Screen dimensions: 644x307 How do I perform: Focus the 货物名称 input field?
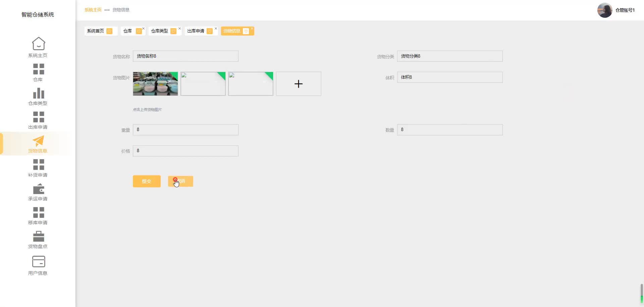[x=185, y=56]
